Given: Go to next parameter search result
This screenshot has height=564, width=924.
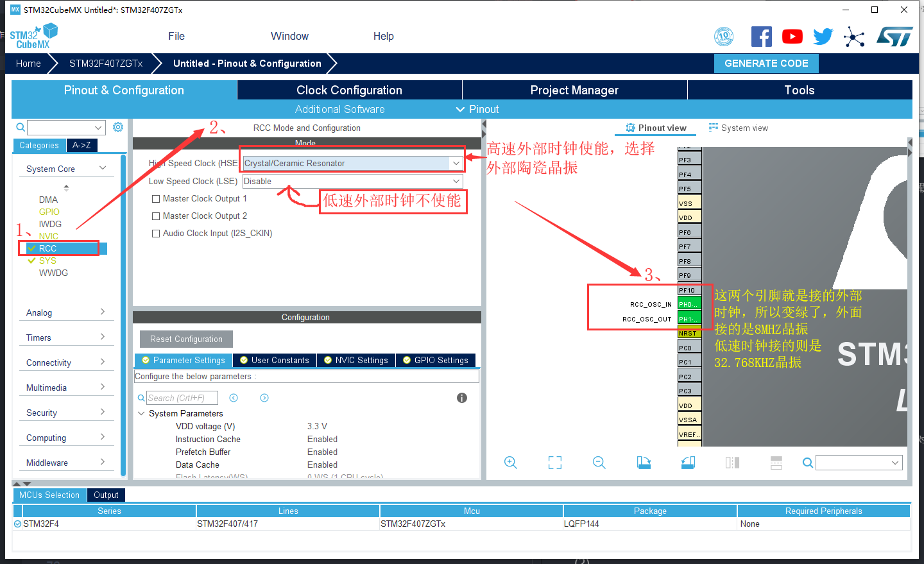Looking at the screenshot, I should 264,398.
